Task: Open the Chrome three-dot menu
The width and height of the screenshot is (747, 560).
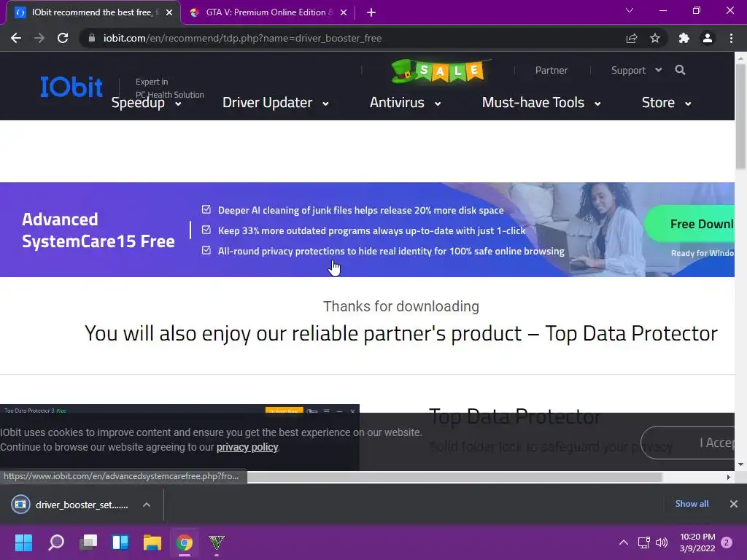Action: click(x=731, y=38)
